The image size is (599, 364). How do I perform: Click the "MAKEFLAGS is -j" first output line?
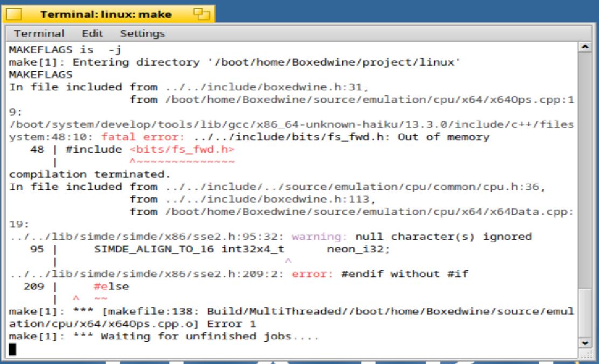coord(65,50)
